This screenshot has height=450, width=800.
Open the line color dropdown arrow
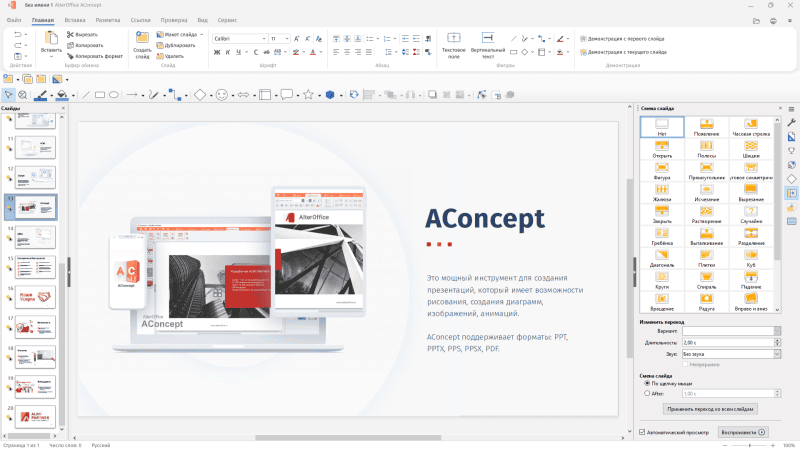52,95
